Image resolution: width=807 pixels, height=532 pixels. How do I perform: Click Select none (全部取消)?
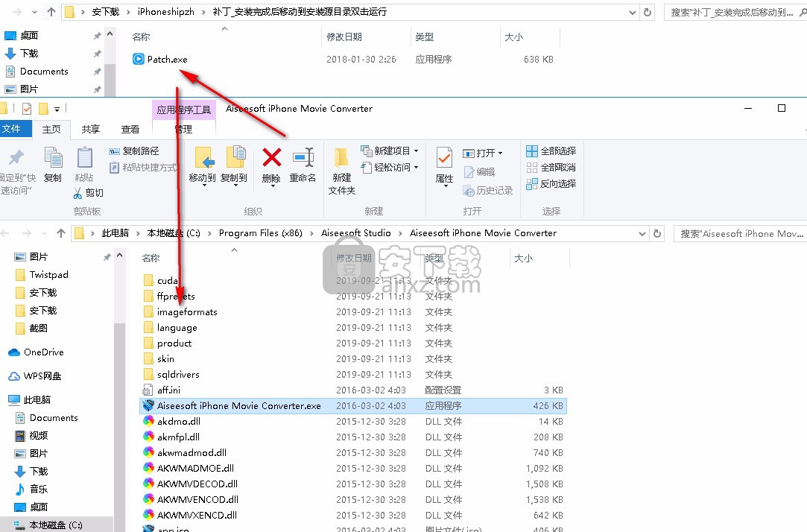pos(551,168)
